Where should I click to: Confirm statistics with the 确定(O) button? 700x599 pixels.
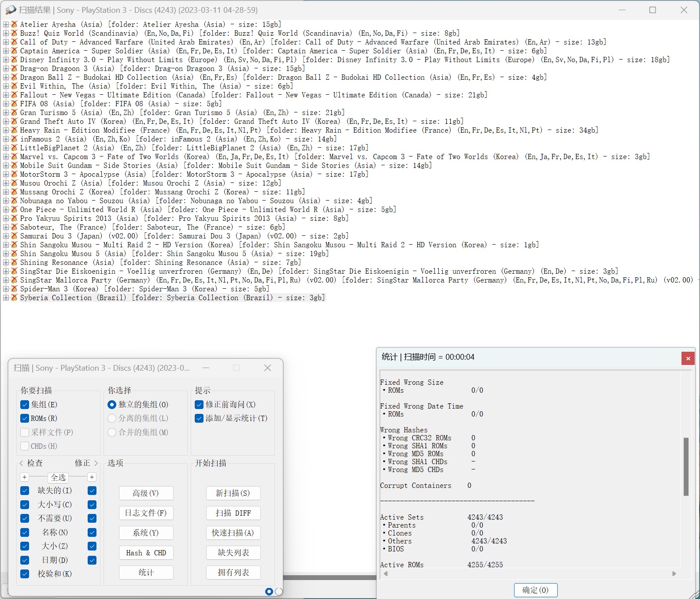[536, 590]
